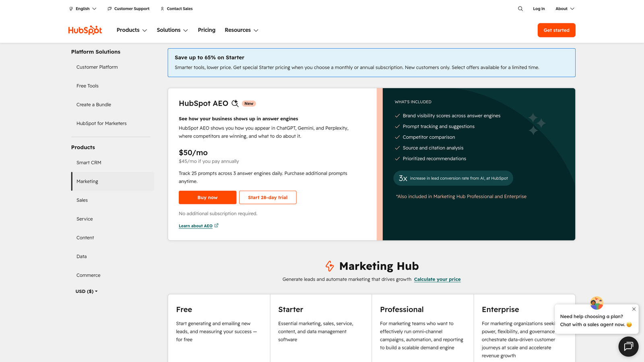Select Service in the Products sidebar

(x=85, y=219)
